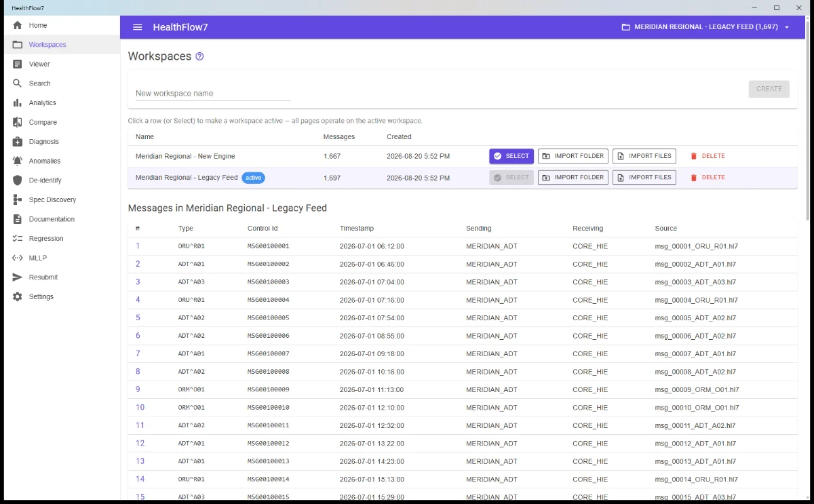
Task: Click the Control Id column header
Action: 263,229
